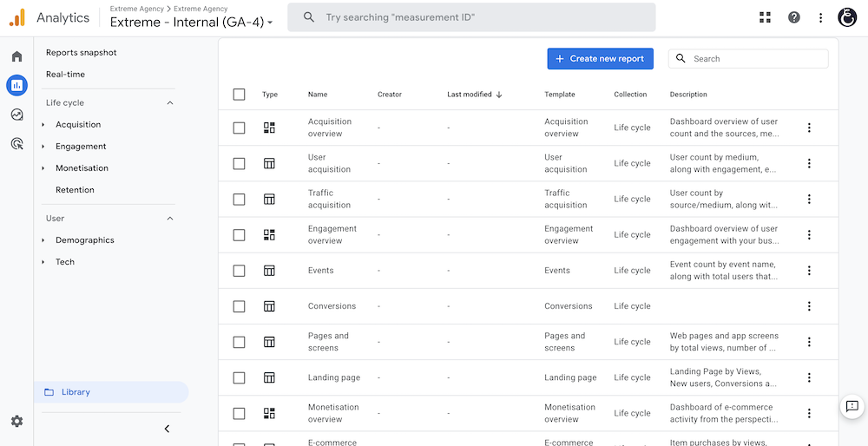Open Library in sidebar

pos(111,392)
